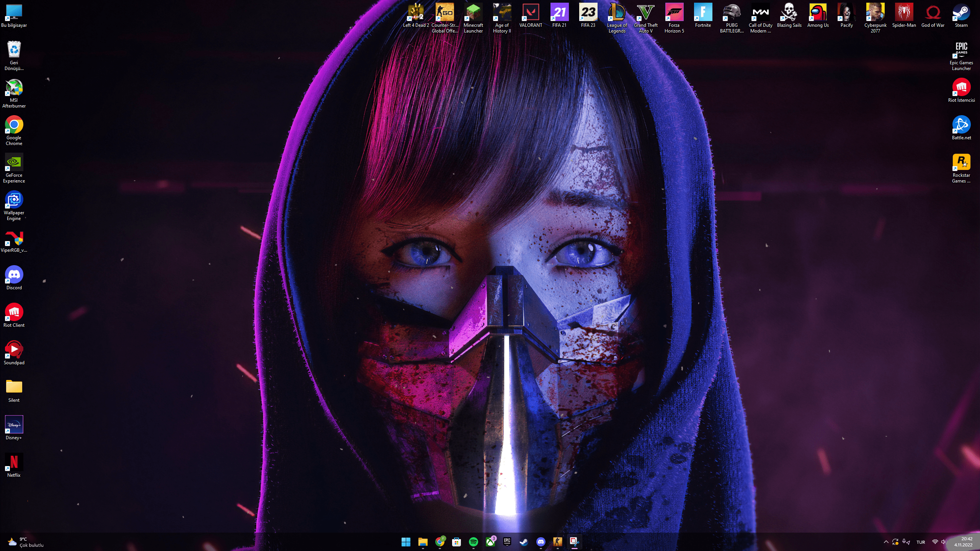Select the Steam desktop shortcut
This screenshot has width=980, height=551.
[961, 16]
